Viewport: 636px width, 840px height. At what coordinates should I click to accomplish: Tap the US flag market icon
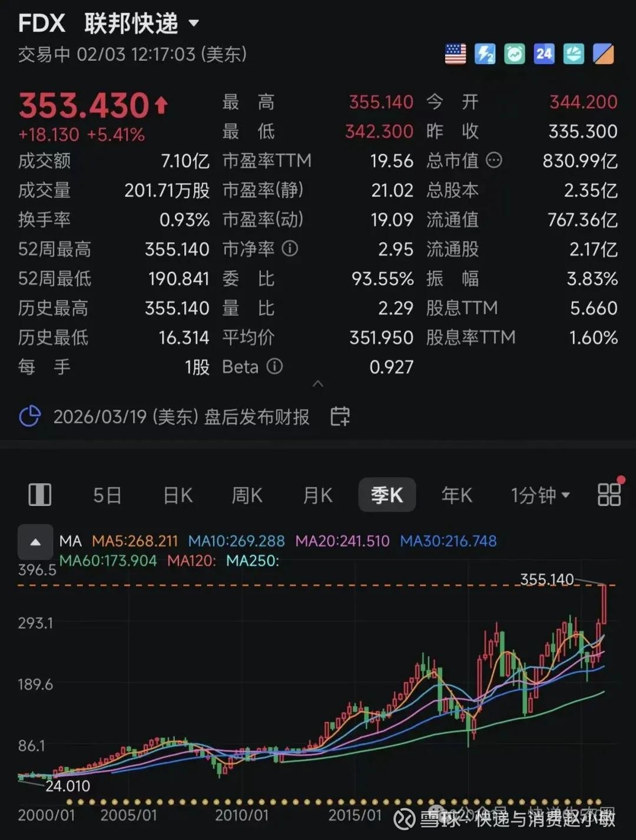455,54
